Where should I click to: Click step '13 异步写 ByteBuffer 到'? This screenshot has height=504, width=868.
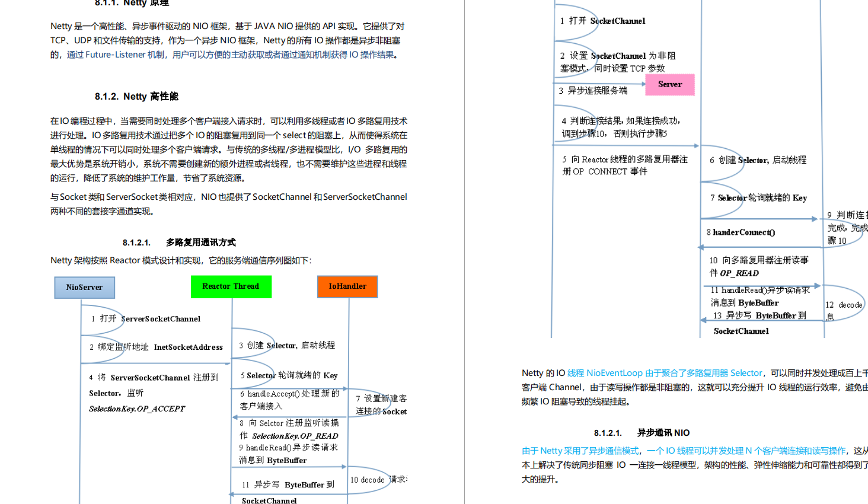tap(759, 315)
